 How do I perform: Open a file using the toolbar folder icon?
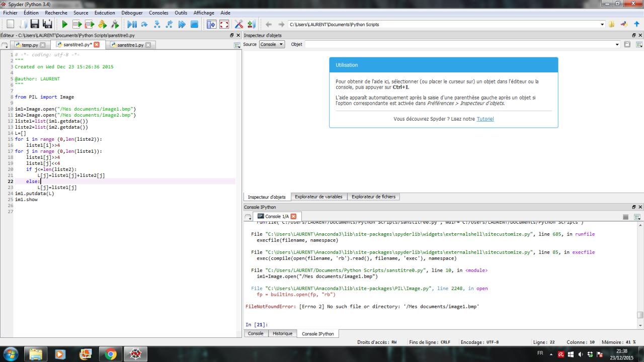23,24
